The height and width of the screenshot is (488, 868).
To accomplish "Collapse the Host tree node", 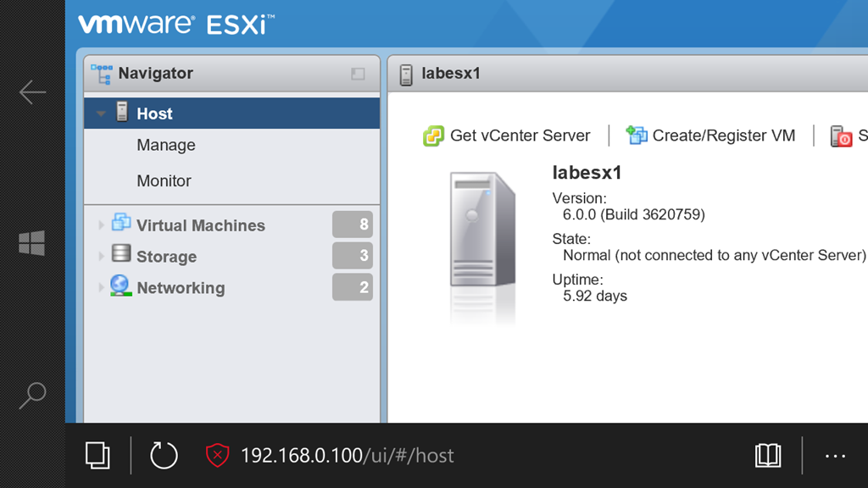I will point(101,114).
